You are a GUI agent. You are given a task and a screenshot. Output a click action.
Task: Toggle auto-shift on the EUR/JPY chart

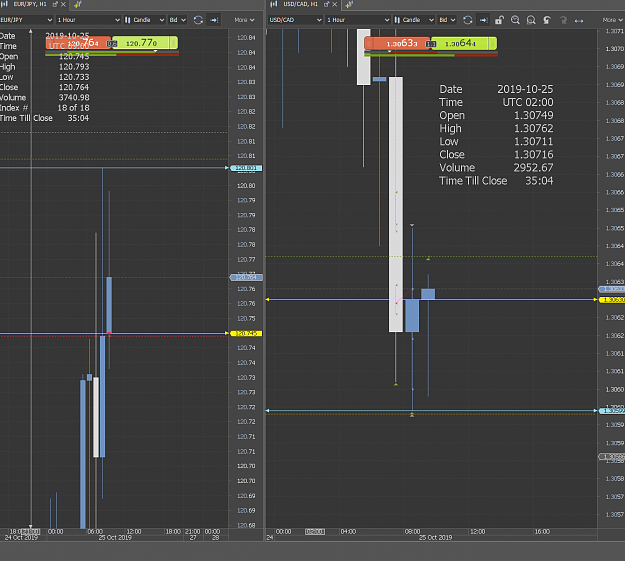[x=214, y=20]
